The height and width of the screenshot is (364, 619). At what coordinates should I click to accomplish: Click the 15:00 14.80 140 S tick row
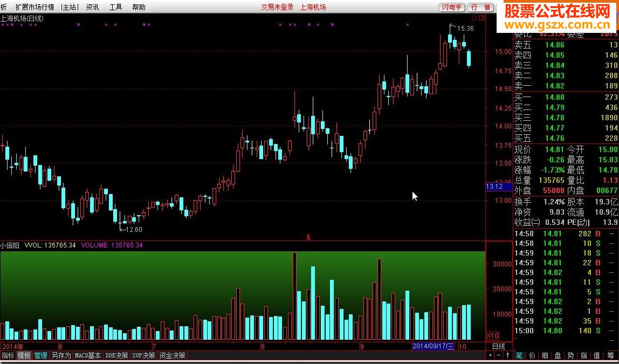(x=566, y=331)
